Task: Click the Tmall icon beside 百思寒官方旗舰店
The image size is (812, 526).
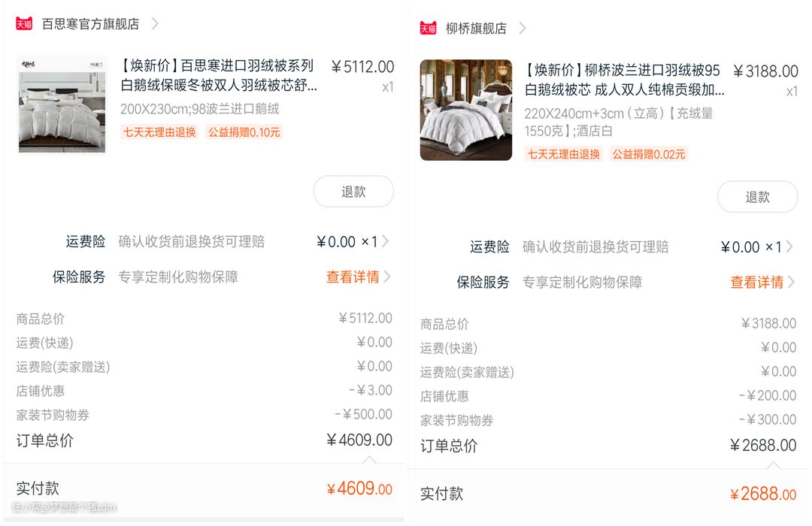Action: 24,23
